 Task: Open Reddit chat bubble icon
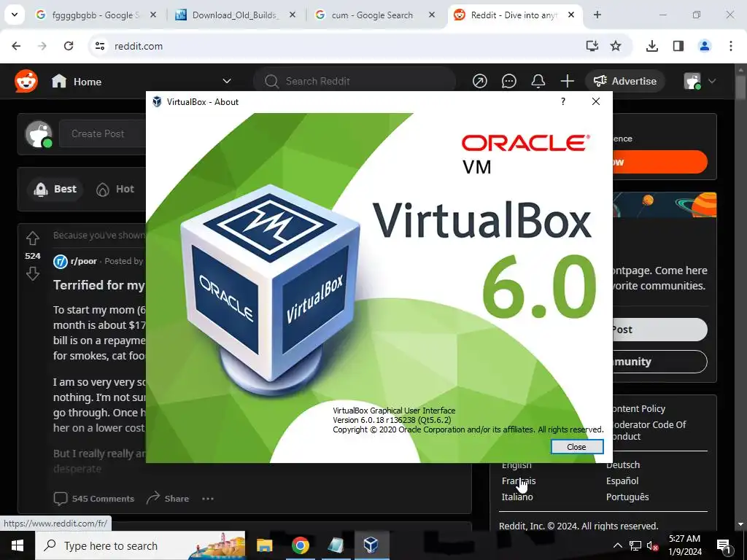click(x=508, y=82)
